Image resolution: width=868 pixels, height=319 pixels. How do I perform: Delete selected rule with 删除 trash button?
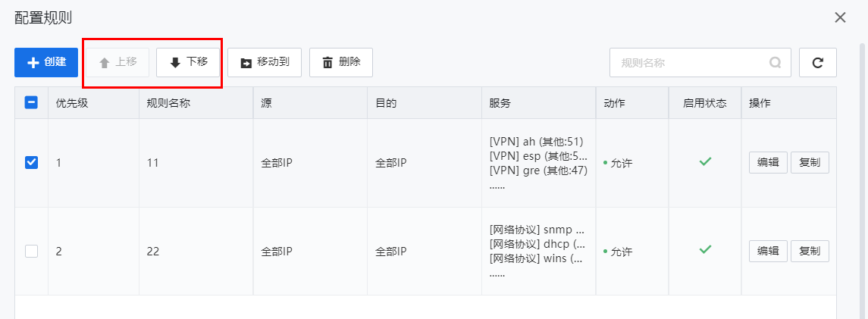tap(341, 62)
